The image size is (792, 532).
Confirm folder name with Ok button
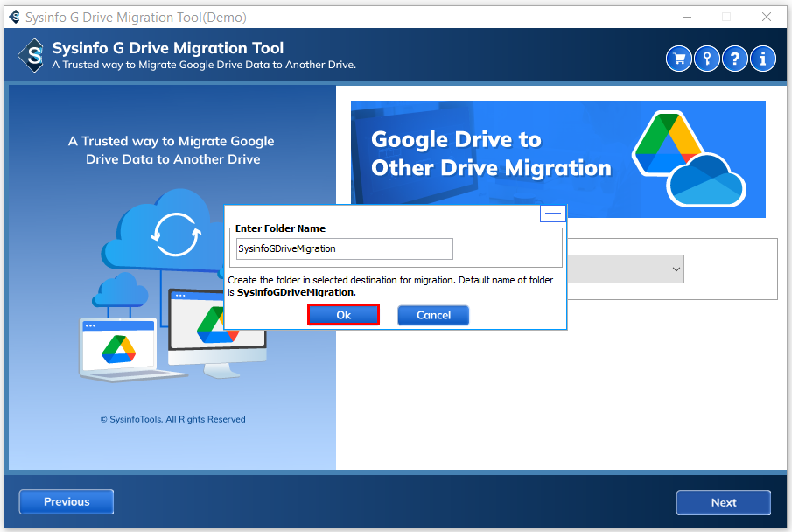point(343,315)
